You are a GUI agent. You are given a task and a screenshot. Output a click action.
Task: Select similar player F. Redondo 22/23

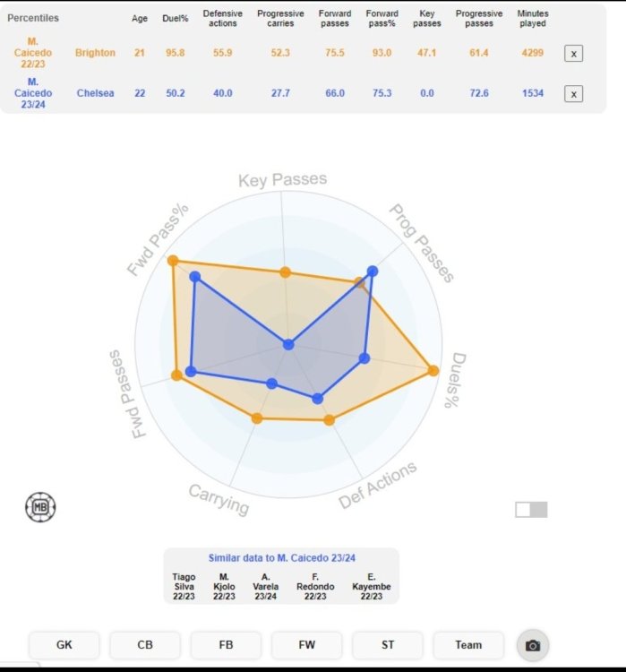point(315,586)
